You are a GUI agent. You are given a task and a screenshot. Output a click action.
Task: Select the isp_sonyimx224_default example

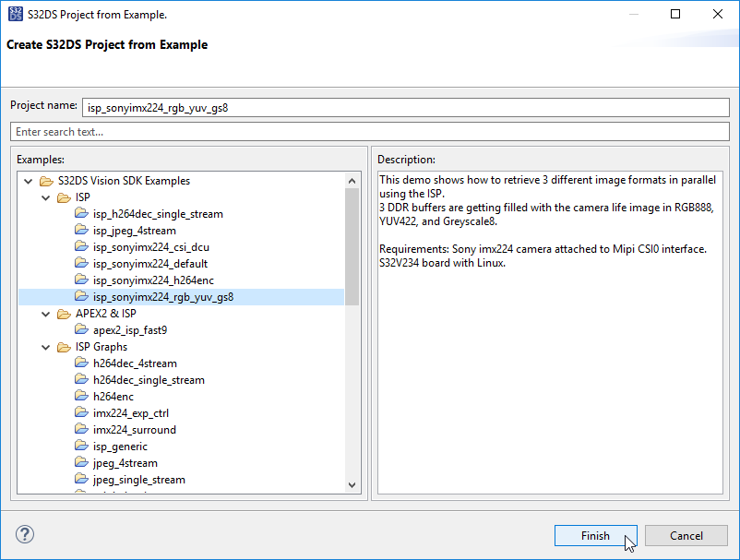[150, 264]
